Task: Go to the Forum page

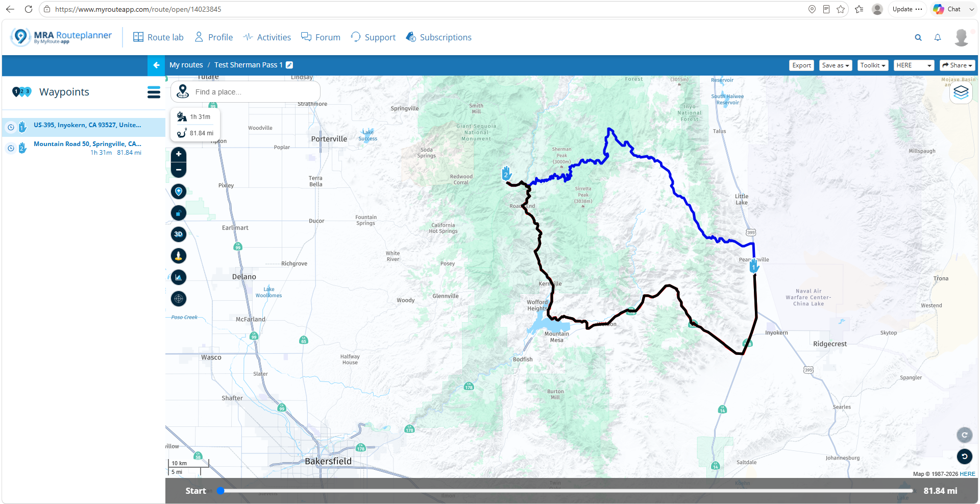Action: [321, 37]
